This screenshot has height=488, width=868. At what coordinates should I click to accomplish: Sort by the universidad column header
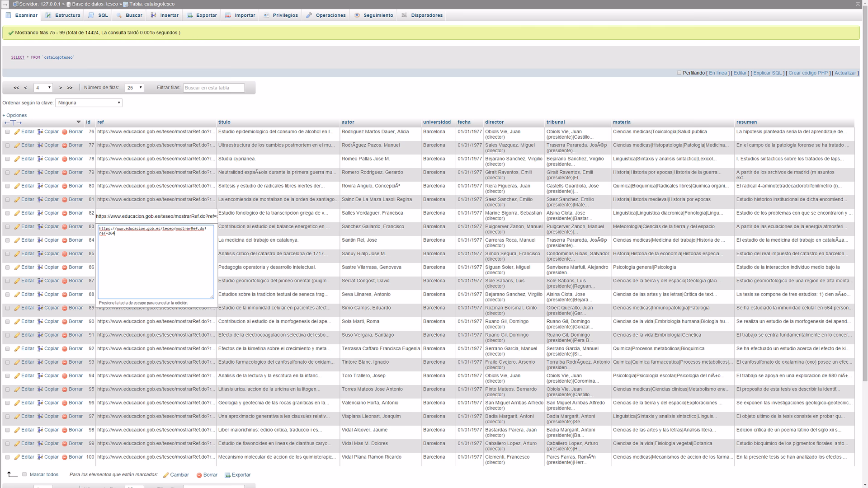click(x=437, y=122)
